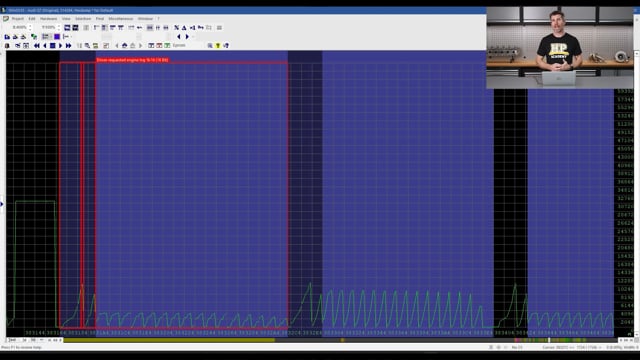640x360 pixels.
Task: Click the triangle delta icon in top toolbar
Action: click(x=184, y=28)
